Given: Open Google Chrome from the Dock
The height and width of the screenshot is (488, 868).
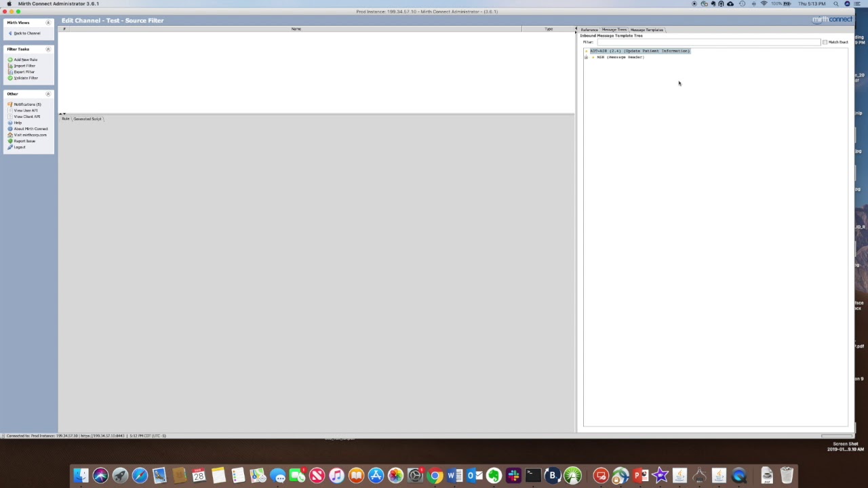Looking at the screenshot, I should [x=435, y=476].
